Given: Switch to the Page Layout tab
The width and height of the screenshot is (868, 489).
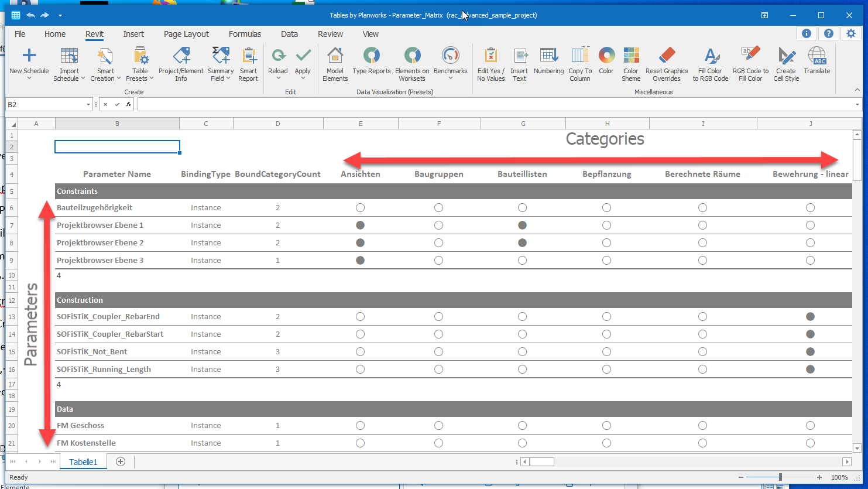Looking at the screenshot, I should tap(186, 34).
